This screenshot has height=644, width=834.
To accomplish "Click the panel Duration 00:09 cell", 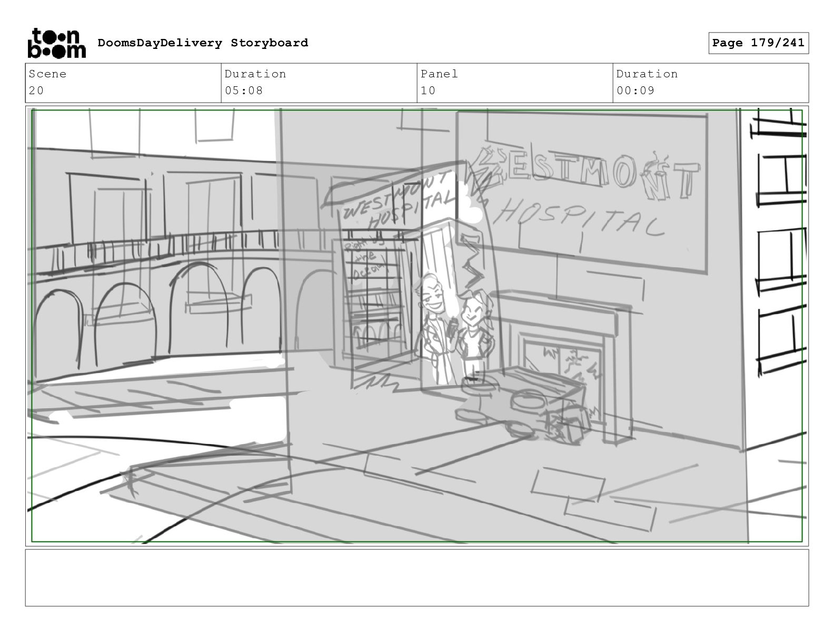I will (710, 83).
